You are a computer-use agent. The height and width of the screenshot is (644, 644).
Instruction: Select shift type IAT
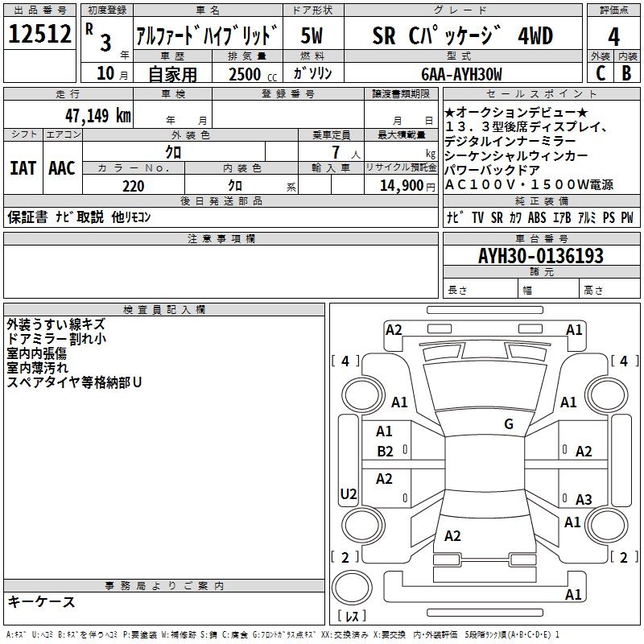coord(23,168)
